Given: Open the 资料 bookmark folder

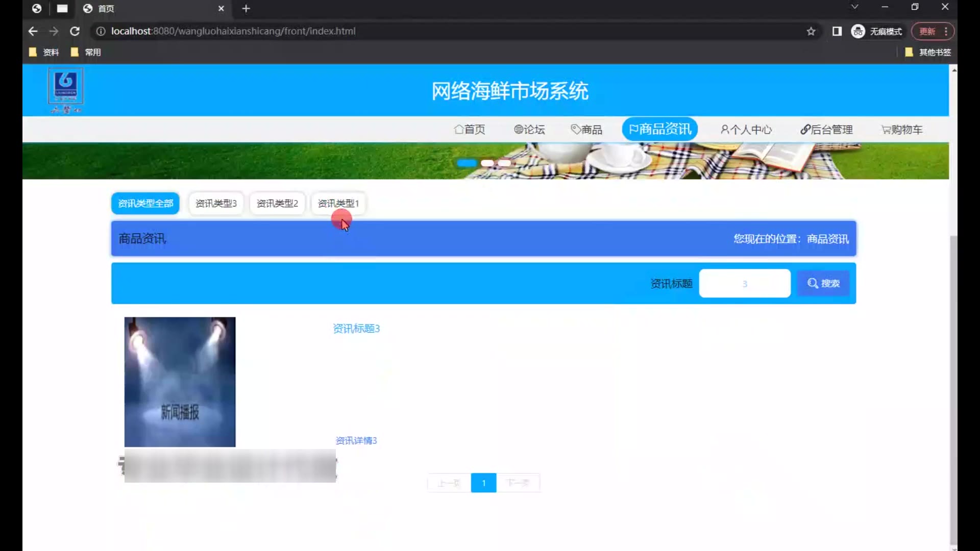Looking at the screenshot, I should click(x=44, y=52).
